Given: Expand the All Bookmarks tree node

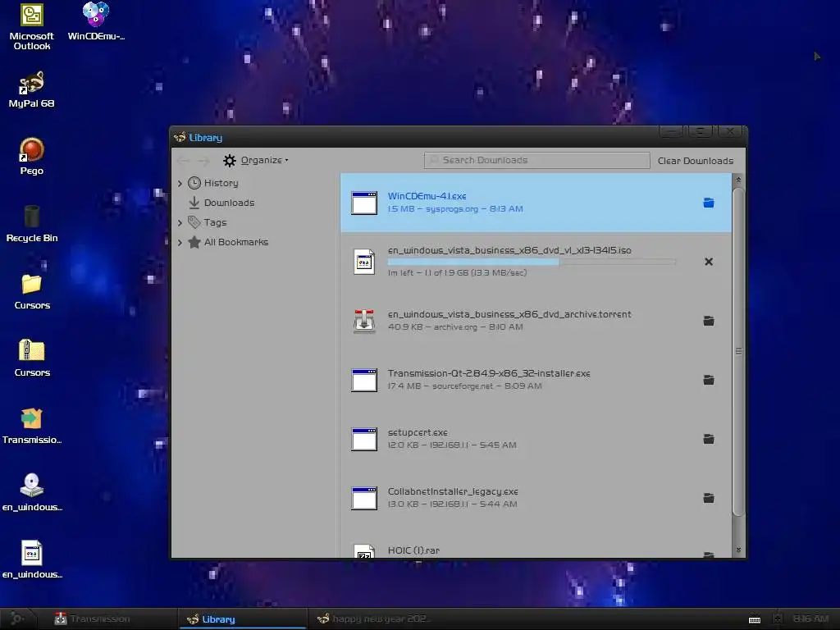Looking at the screenshot, I should (x=180, y=242).
